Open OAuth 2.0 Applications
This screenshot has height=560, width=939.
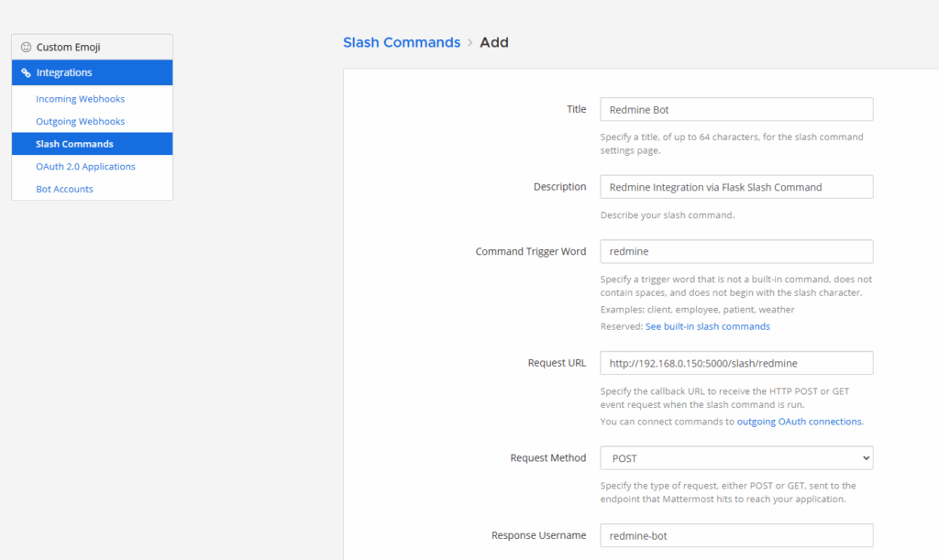point(85,167)
